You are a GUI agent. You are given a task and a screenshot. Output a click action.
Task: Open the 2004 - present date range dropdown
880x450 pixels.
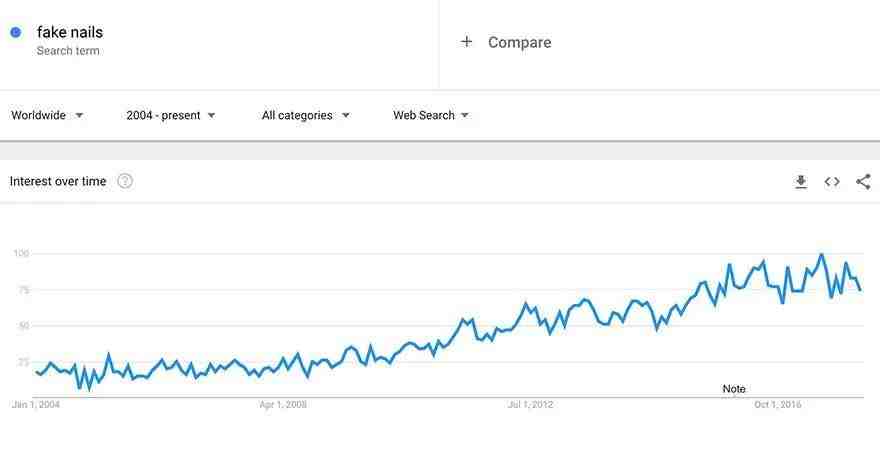click(x=171, y=115)
